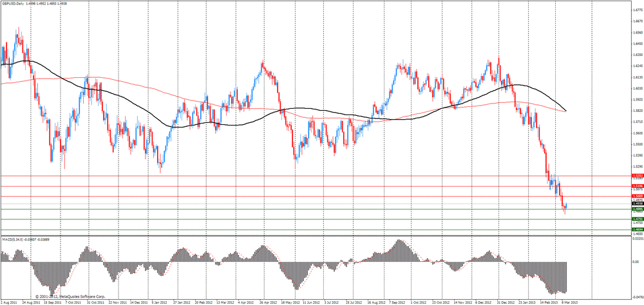Viewport: 644px width, 305px height.
Task: Click the 1.5605 price axis label
Action: click(638, 133)
